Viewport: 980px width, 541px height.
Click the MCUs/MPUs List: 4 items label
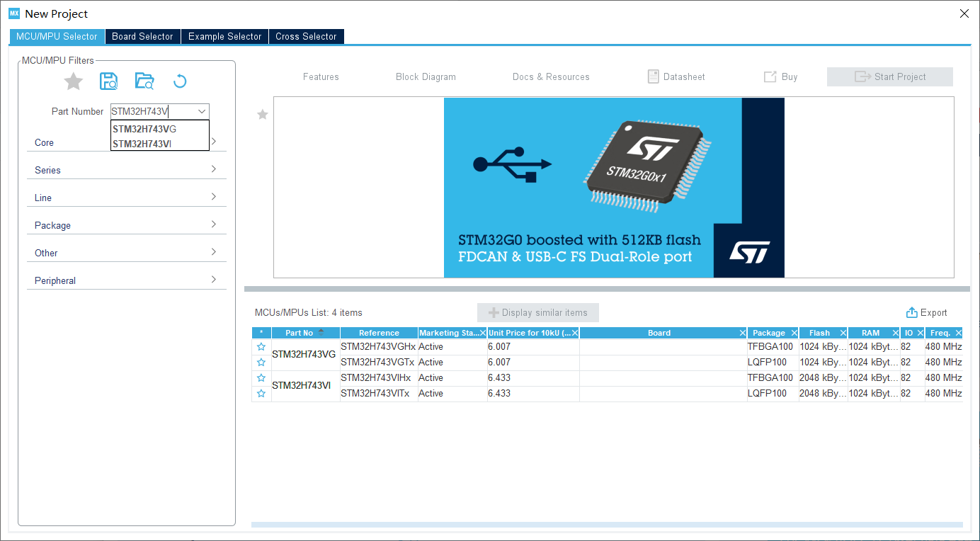(x=308, y=312)
